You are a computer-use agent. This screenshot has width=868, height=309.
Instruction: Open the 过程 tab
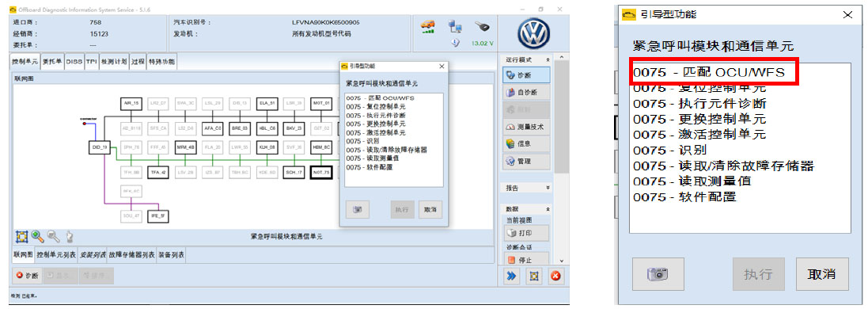138,62
